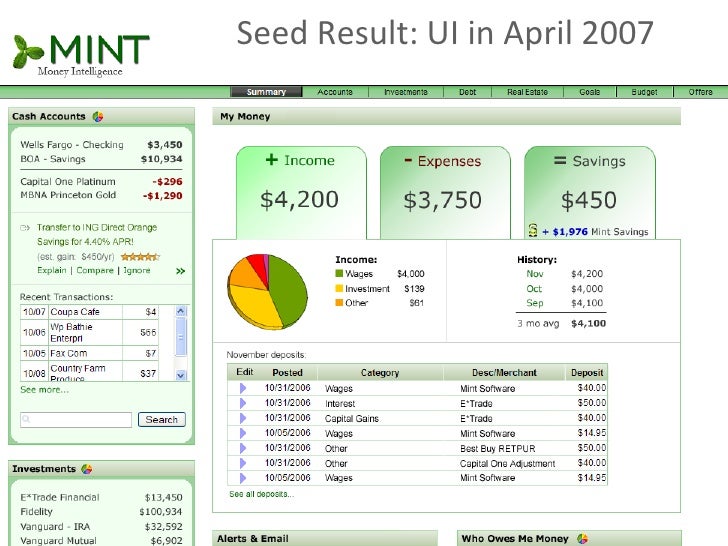Image resolution: width=728 pixels, height=546 pixels.
Task: Sort deposits by Posted column header
Action: pyautogui.click(x=287, y=372)
